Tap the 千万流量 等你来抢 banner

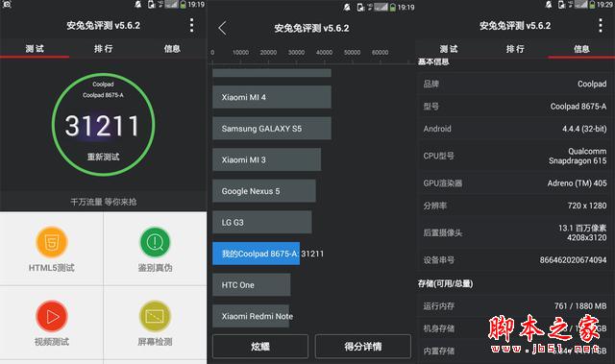[x=103, y=202]
